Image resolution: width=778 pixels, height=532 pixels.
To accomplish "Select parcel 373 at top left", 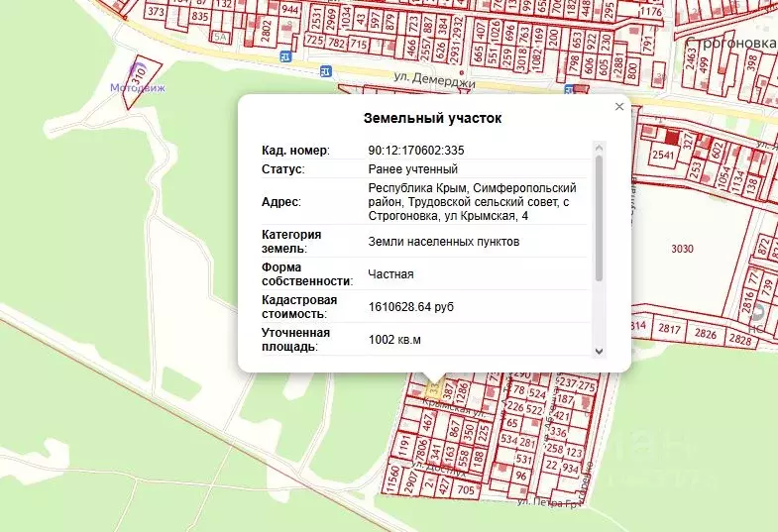I will (x=157, y=11).
